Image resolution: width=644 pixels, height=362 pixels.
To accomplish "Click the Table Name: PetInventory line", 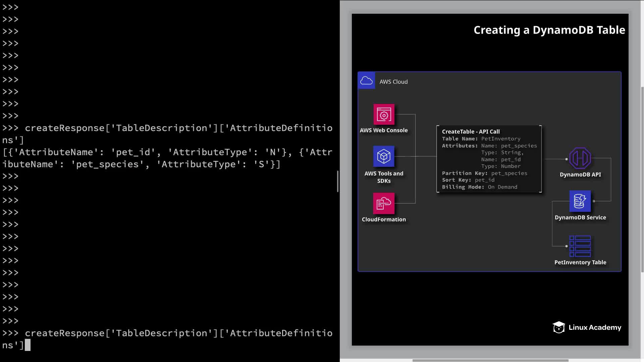I will click(x=481, y=139).
